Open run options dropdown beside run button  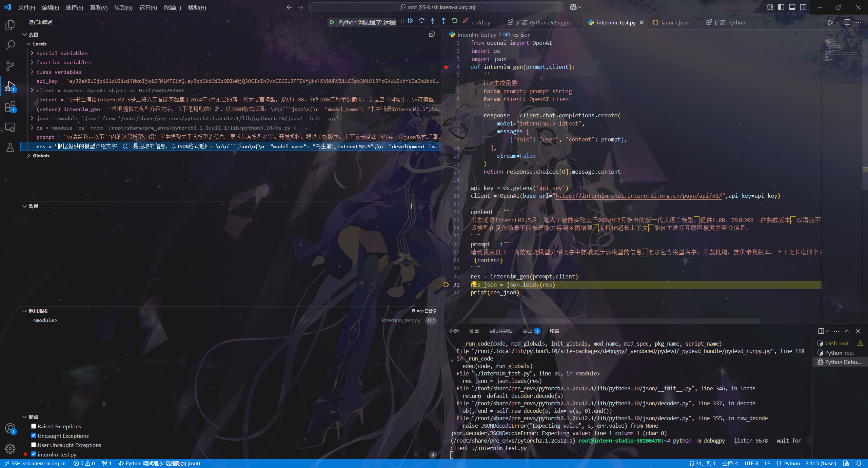pos(837,22)
